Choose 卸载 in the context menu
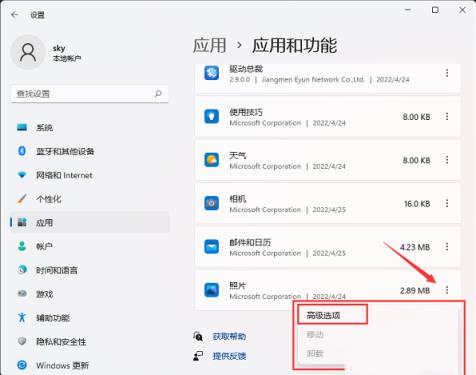 coord(315,353)
